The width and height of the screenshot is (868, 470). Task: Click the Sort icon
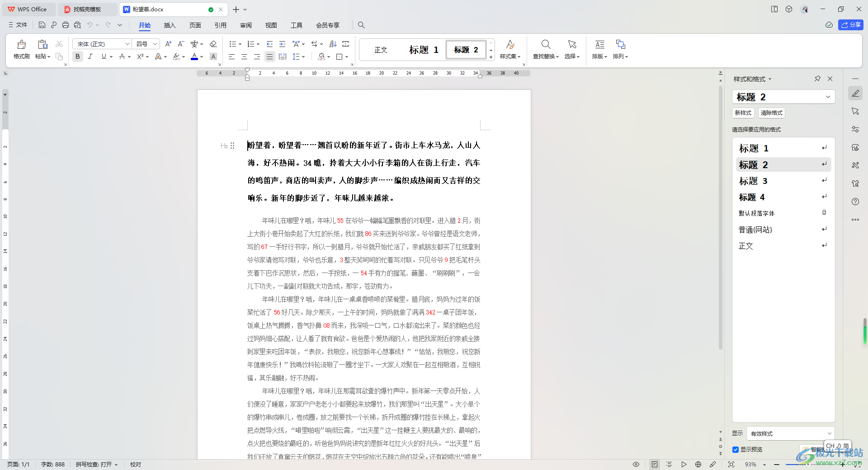tap(333, 44)
